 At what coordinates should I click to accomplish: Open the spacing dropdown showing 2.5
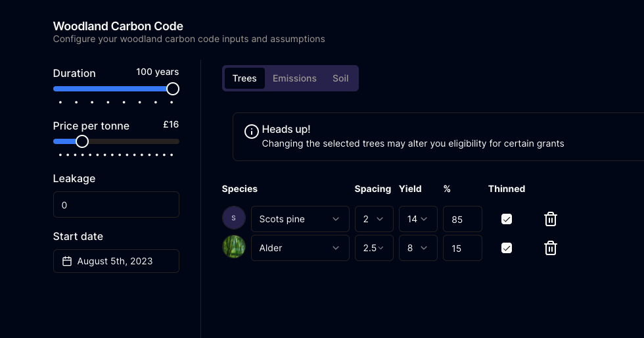pos(374,248)
